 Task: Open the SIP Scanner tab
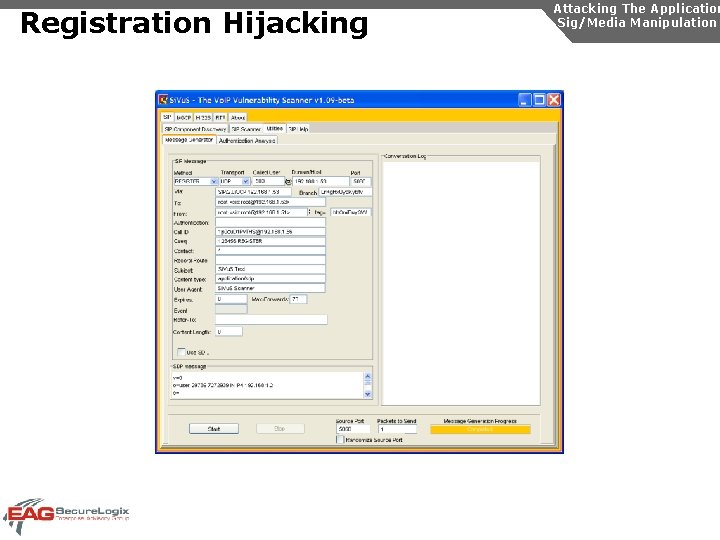click(246, 129)
